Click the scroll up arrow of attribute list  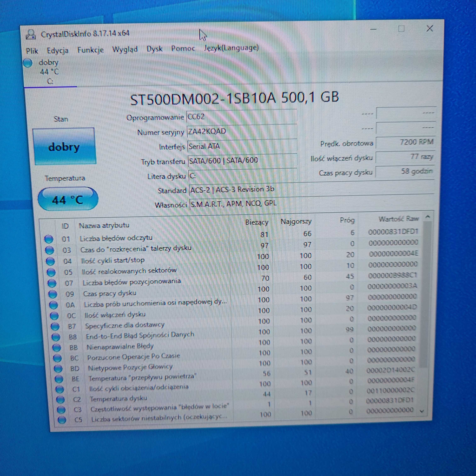428,217
